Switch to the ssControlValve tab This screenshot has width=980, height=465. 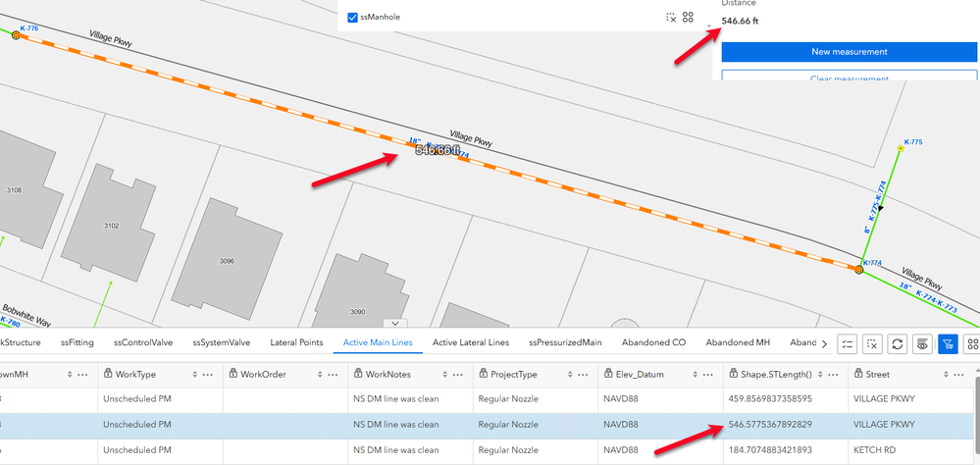pos(143,342)
